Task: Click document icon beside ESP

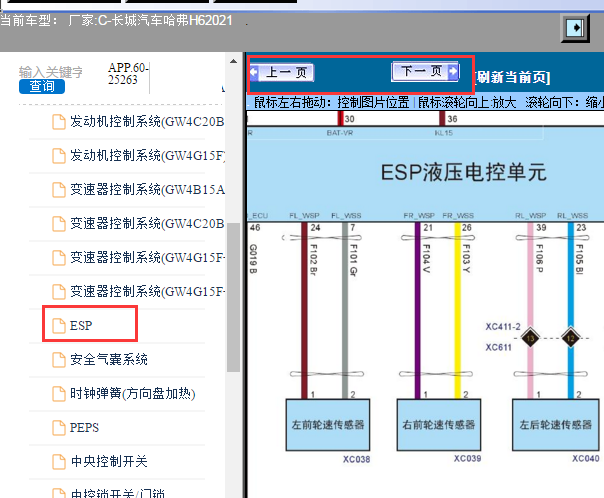Action: (x=59, y=325)
